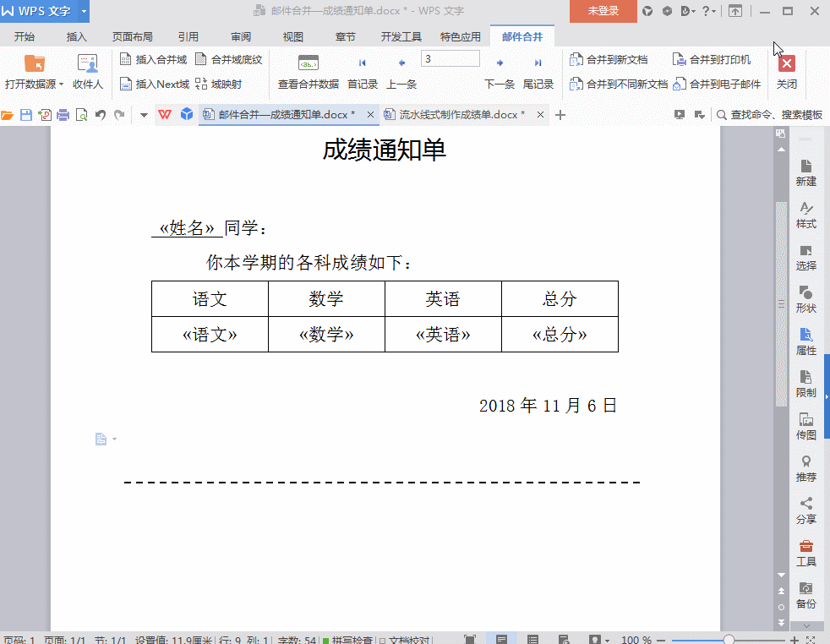The image size is (830, 644).
Task: Open the 插入 ribbon tab
Action: pos(76,36)
